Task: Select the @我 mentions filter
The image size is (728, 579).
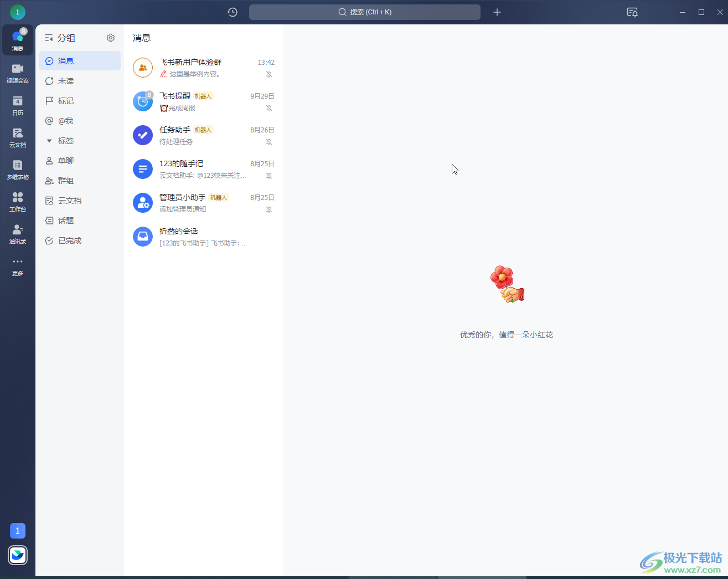Action: (x=80, y=121)
